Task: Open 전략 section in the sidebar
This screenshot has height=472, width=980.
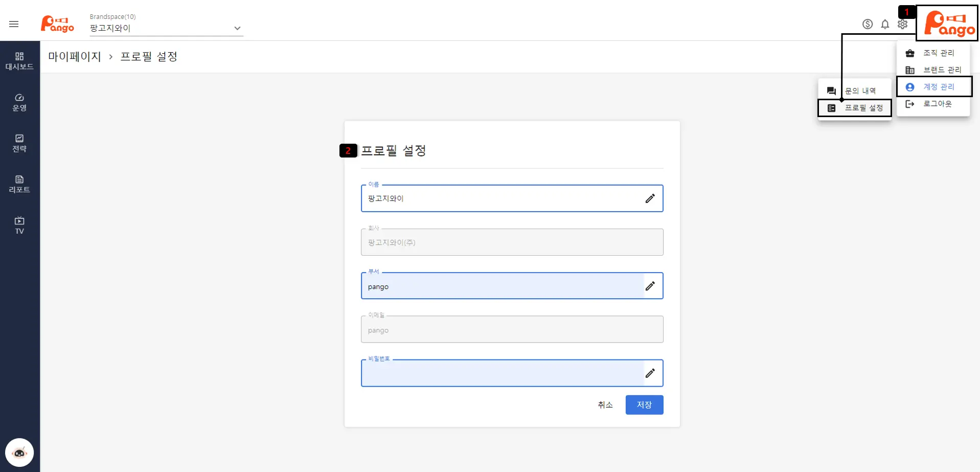Action: pyautogui.click(x=19, y=143)
